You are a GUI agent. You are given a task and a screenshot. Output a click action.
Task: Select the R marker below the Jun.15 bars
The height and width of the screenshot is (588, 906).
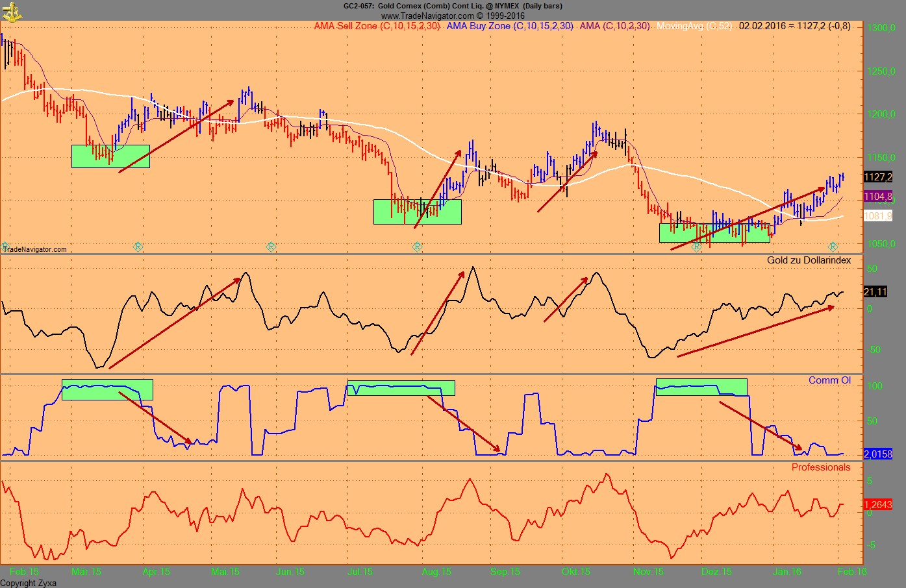[x=271, y=247]
